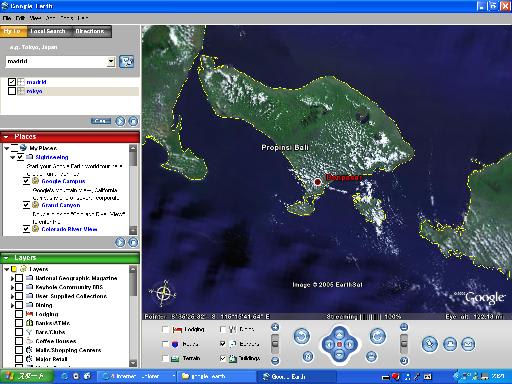The width and height of the screenshot is (512, 384).
Task: Click the zoom slider handle
Action: coord(275,344)
